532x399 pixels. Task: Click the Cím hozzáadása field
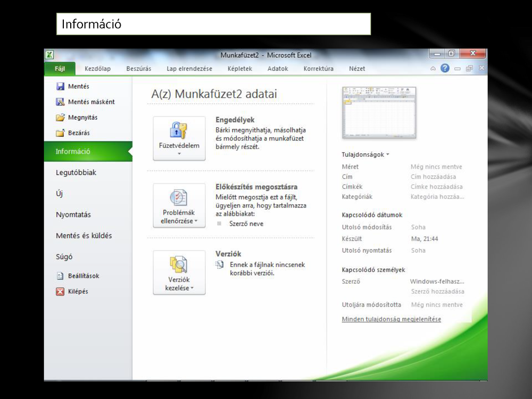[433, 177]
